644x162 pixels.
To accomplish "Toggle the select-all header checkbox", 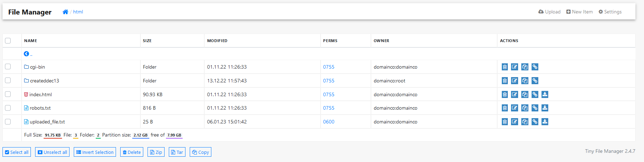I will pos(8,41).
